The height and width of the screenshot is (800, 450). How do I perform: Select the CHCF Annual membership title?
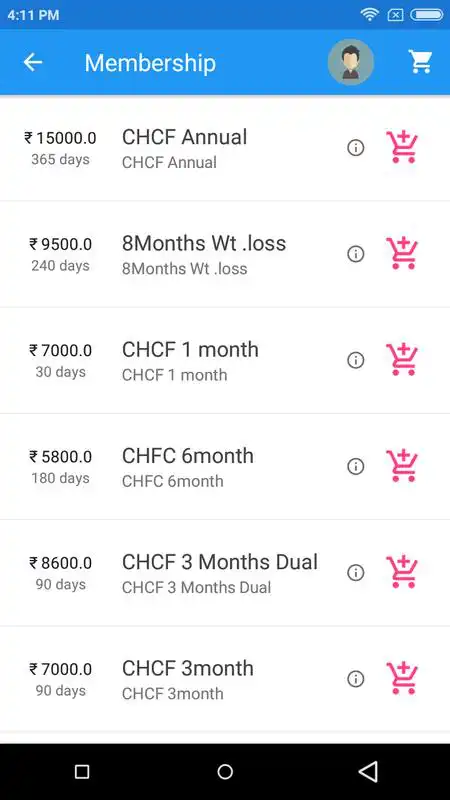click(x=185, y=137)
